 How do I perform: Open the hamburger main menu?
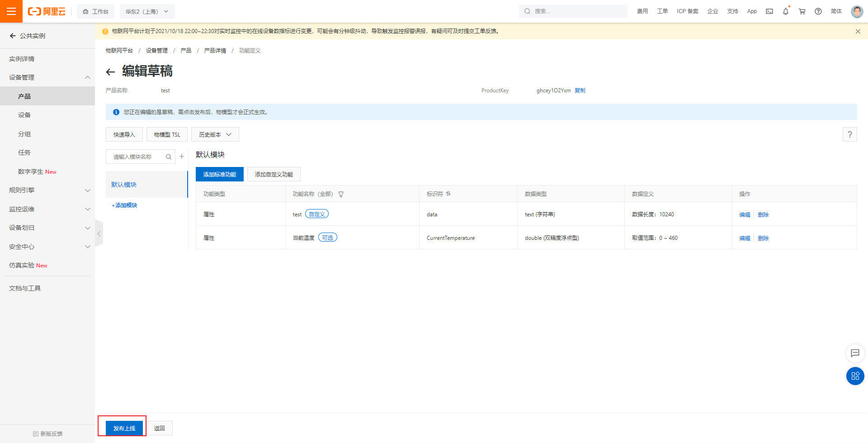pos(11,11)
